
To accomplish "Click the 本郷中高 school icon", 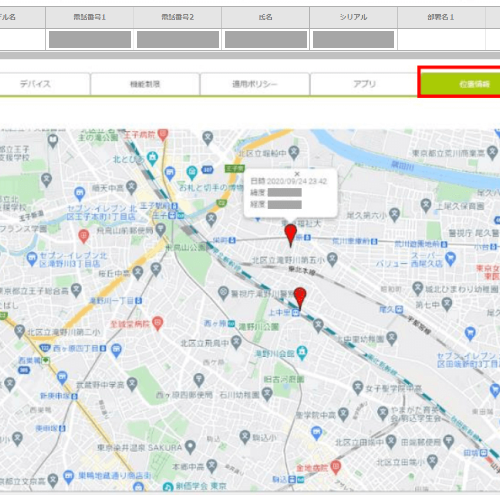I will (x=211, y=466).
